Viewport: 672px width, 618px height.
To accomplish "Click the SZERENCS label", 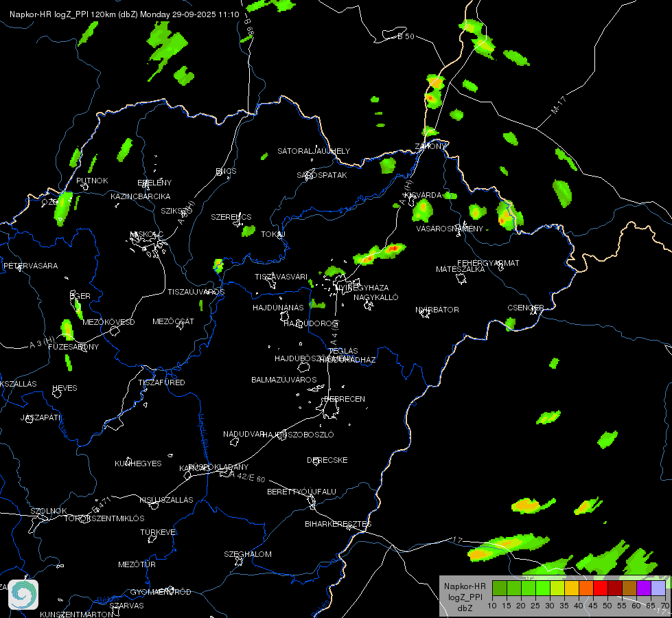I will 231,217.
